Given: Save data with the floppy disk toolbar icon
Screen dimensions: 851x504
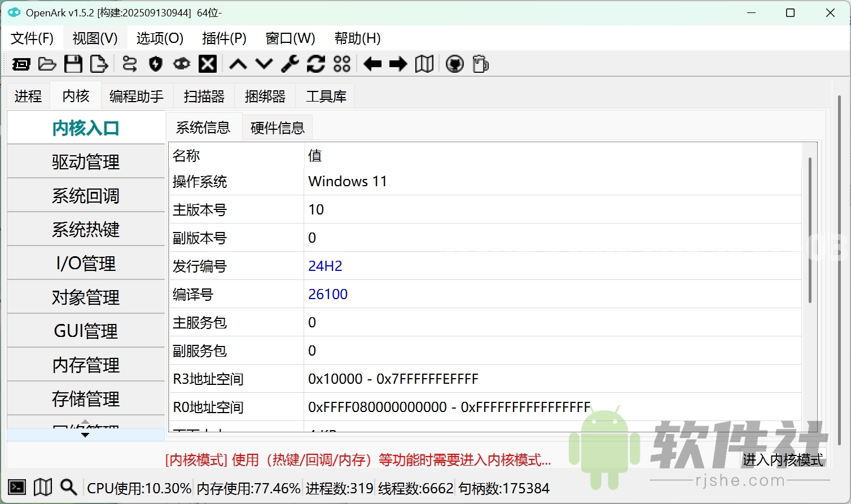Looking at the screenshot, I should (x=73, y=64).
